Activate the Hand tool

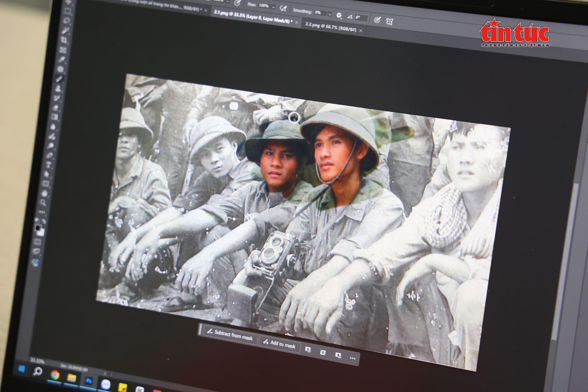tap(45, 193)
